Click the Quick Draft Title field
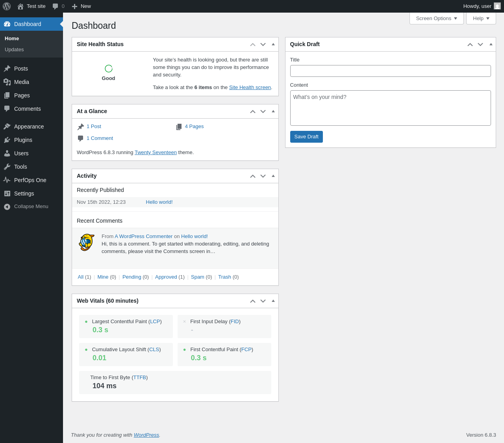Viewport: 504px width, 443px height. [390, 71]
